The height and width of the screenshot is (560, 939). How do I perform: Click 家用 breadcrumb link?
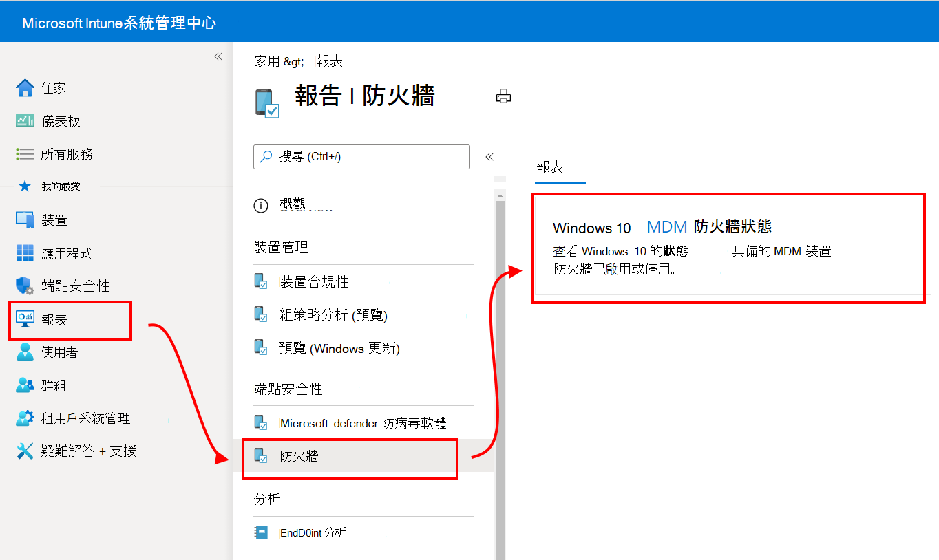coord(267,61)
